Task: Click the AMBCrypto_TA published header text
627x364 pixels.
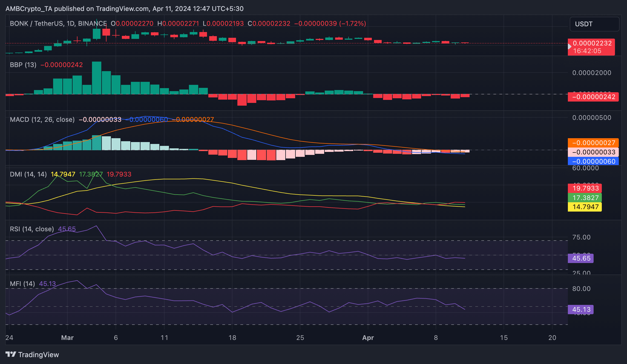Action: point(125,9)
